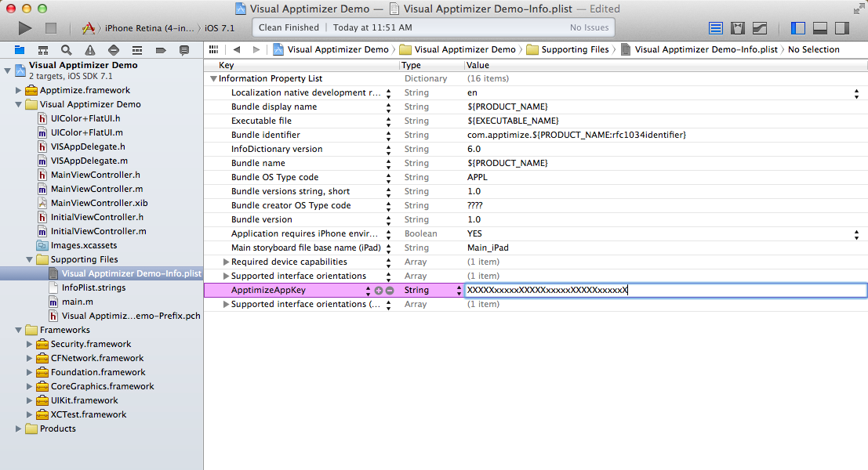Click the Stop button in toolbar
This screenshot has height=470, width=868.
pyautogui.click(x=51, y=27)
